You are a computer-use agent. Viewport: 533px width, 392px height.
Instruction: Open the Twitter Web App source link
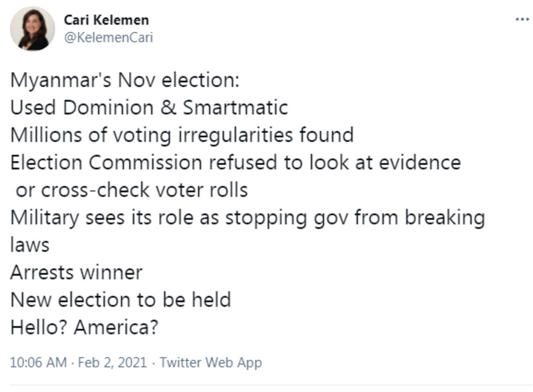[x=210, y=362]
